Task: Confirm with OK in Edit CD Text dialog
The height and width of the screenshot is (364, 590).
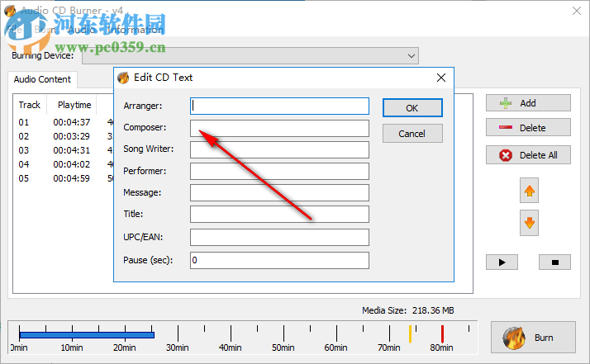Action: coord(412,108)
